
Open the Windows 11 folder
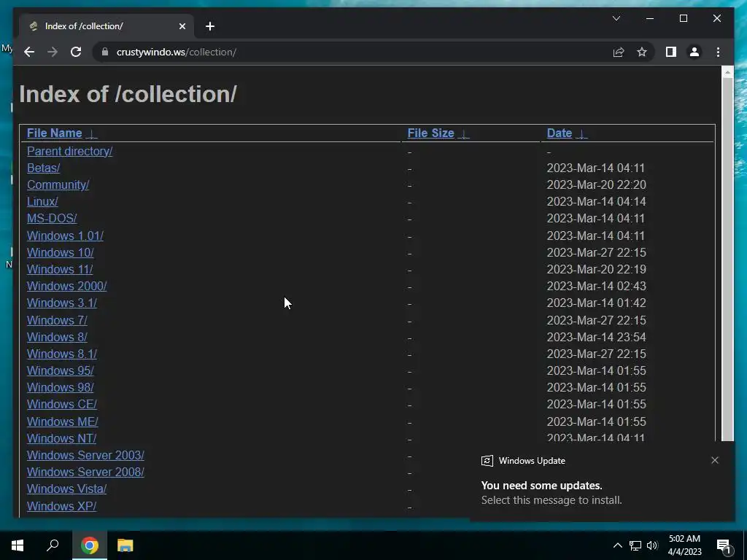60,270
